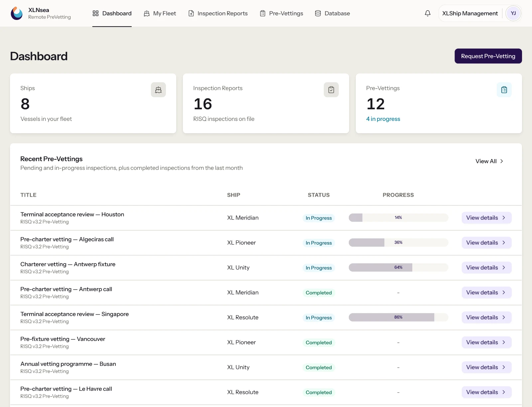Click In Progress status for Houston review
Image resolution: width=532 pixels, height=407 pixels.
[319, 218]
